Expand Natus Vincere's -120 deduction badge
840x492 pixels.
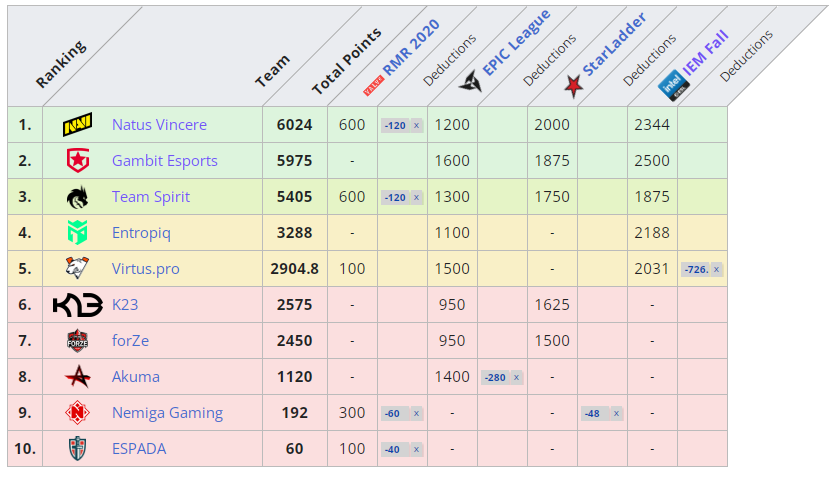coord(402,126)
